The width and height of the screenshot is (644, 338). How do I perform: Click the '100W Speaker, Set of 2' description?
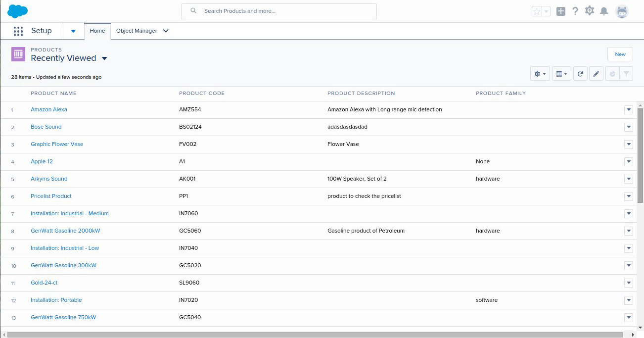click(x=357, y=179)
